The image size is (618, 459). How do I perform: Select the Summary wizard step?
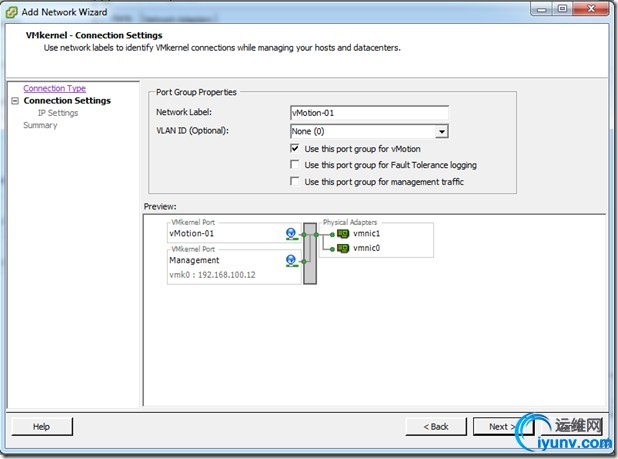(x=40, y=125)
